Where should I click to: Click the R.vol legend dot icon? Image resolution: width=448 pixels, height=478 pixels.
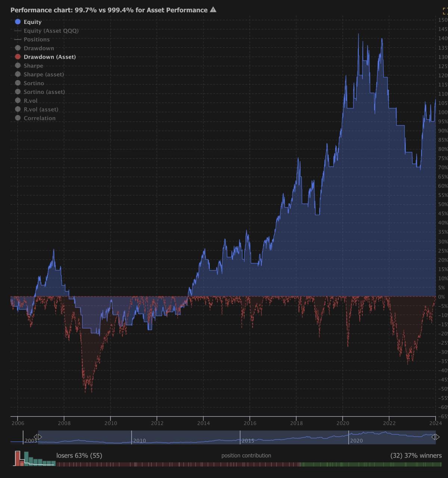pos(17,100)
